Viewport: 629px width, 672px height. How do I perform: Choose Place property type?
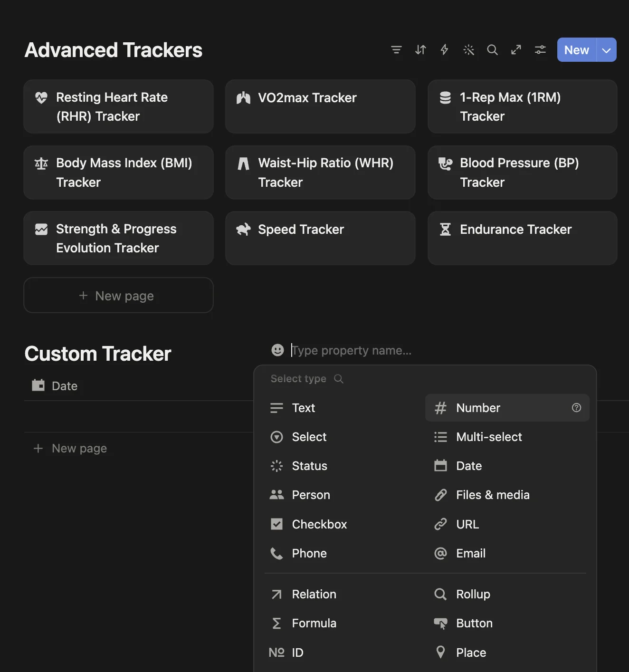[x=507, y=653]
